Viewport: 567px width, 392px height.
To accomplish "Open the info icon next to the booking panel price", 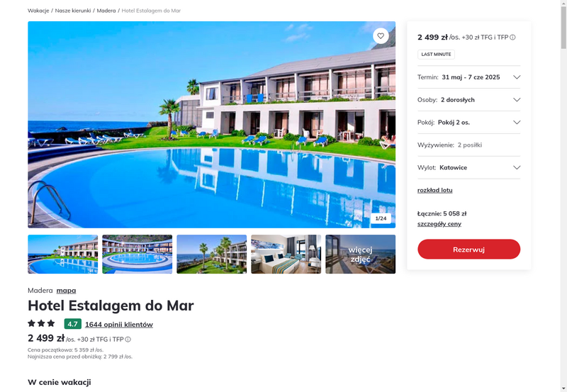I will (512, 38).
